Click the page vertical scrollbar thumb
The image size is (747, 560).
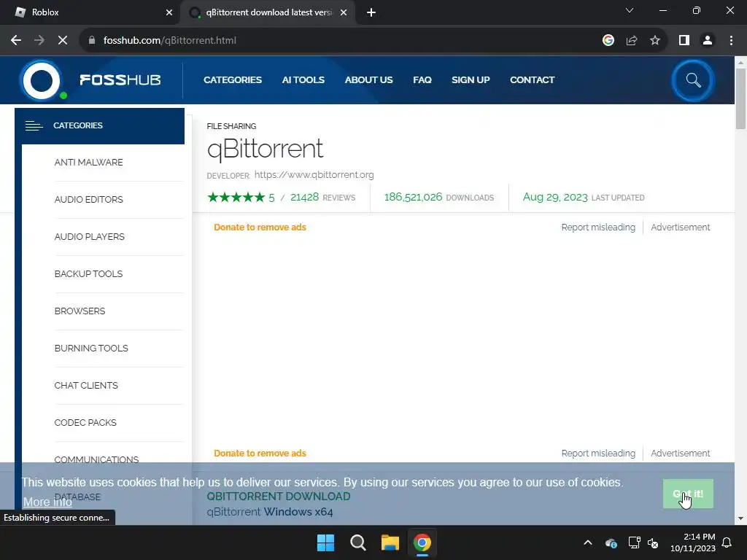[740, 98]
